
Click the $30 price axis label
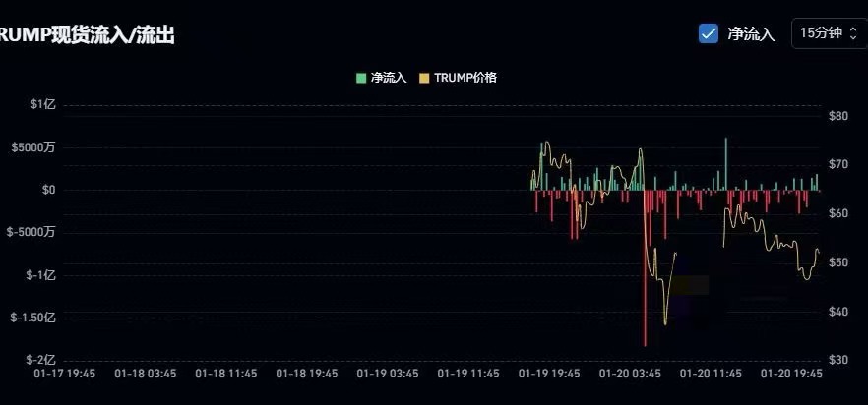(x=838, y=360)
